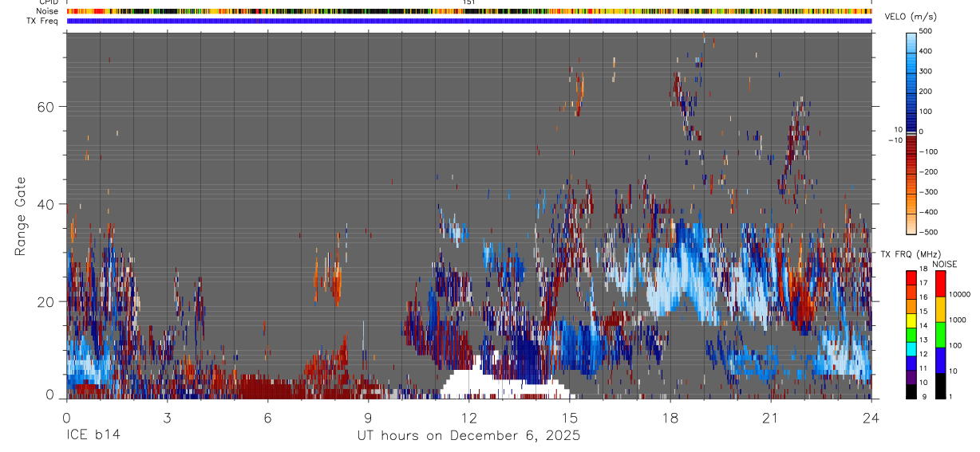This screenshot has height=452, width=980.
Task: Click the green swatch in NOISE legend
Action: [940, 334]
